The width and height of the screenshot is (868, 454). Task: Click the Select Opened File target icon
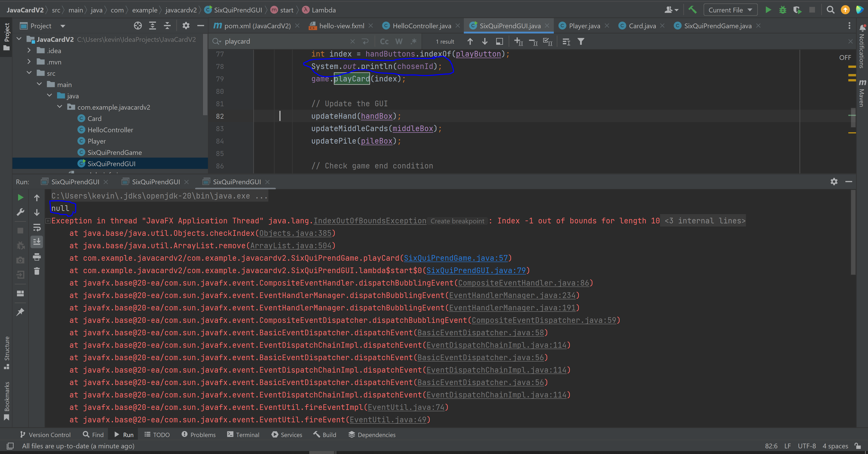(137, 26)
